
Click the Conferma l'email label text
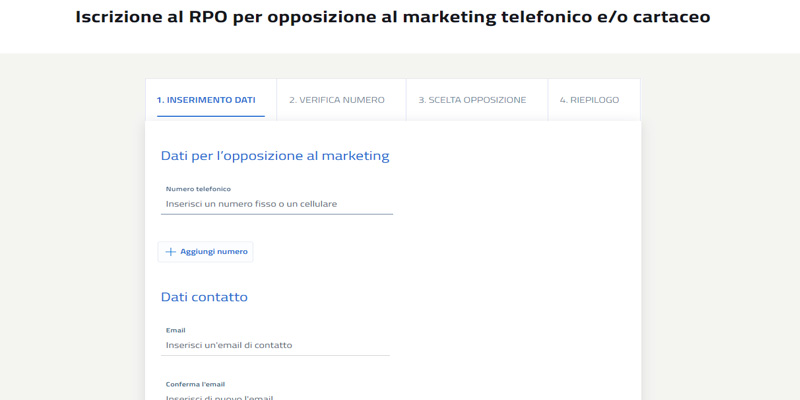click(x=195, y=384)
